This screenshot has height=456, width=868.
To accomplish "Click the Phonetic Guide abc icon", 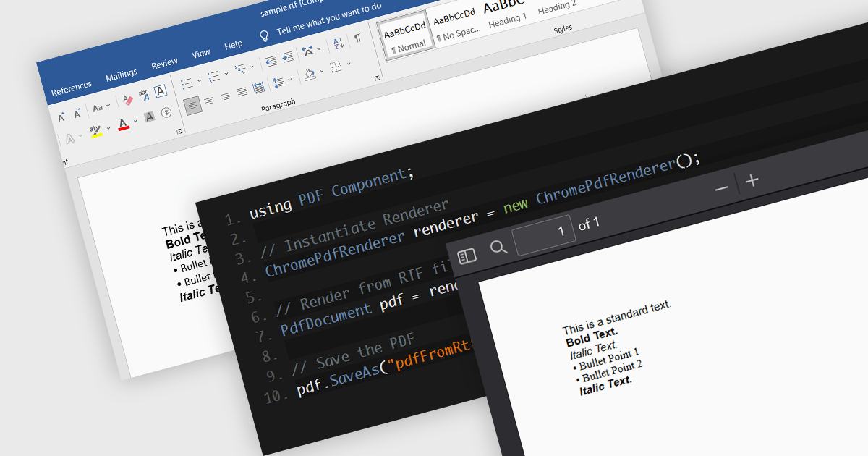I will [x=144, y=94].
